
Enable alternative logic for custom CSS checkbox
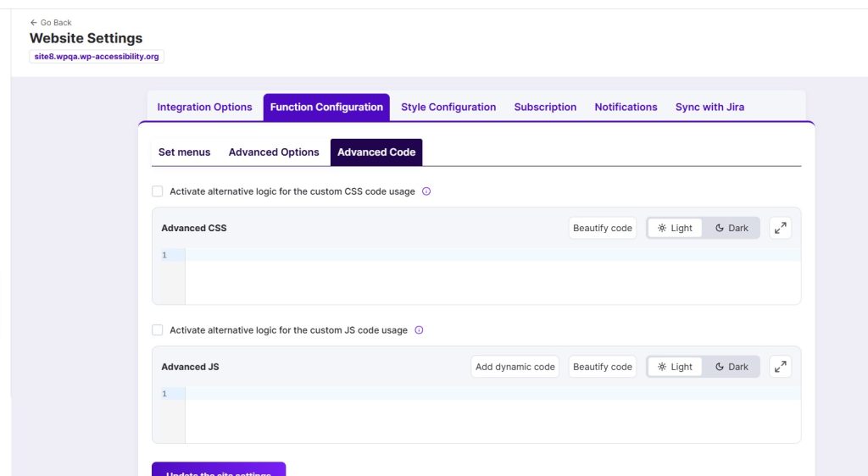pyautogui.click(x=158, y=191)
